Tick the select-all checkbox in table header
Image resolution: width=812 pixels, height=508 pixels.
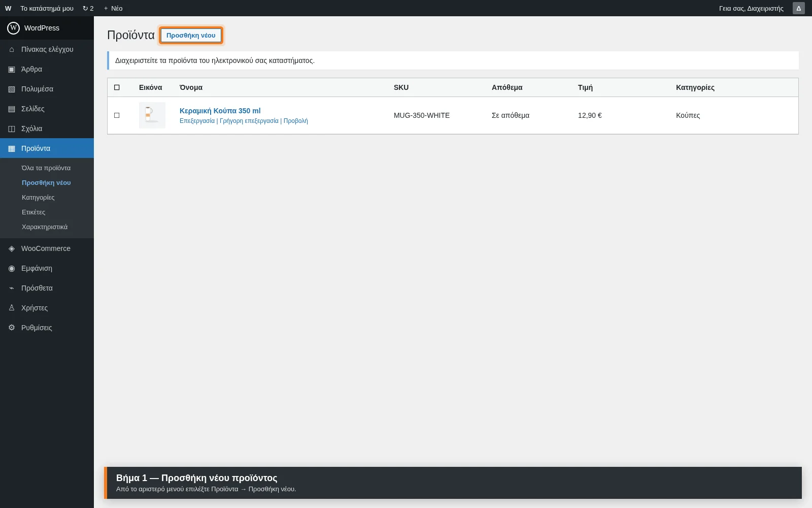(117, 87)
